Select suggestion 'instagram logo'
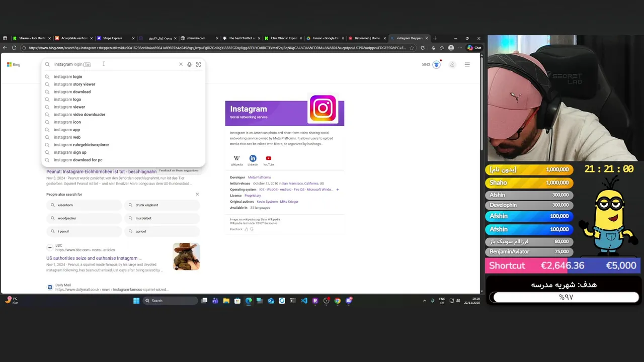This screenshot has width=644, height=362. pos(123,99)
